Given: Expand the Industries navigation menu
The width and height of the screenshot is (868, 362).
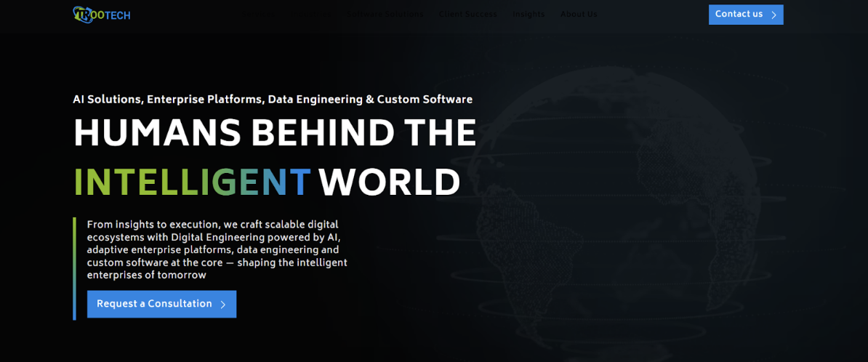Looking at the screenshot, I should [x=315, y=15].
